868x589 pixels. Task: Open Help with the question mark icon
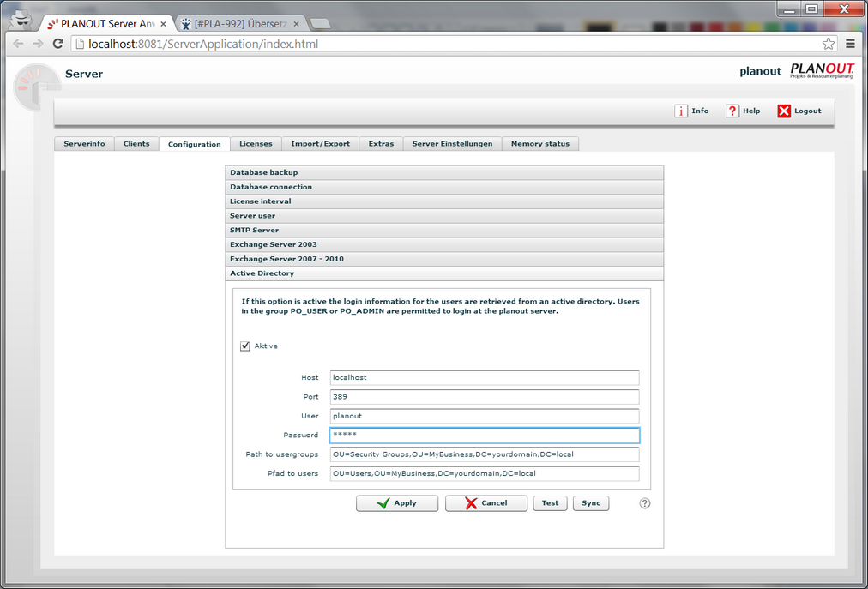pos(732,111)
